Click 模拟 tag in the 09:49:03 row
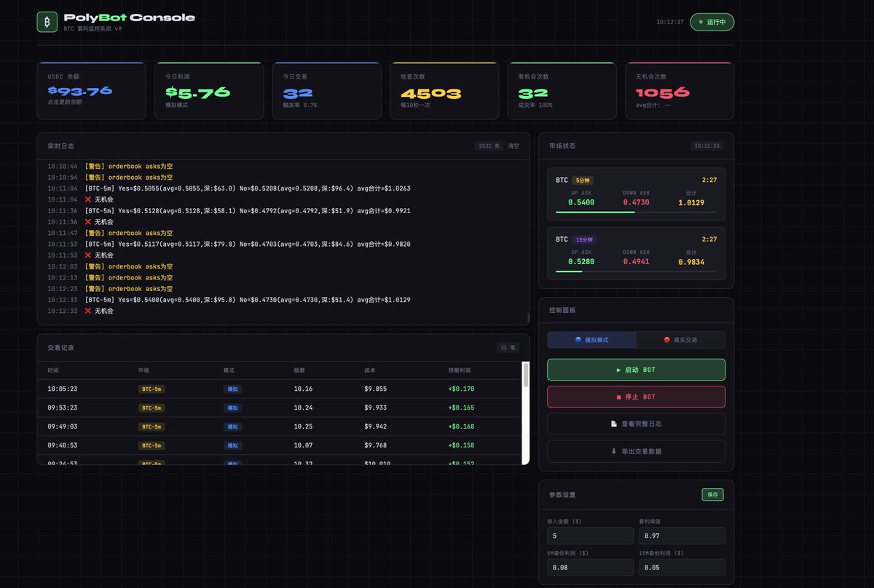 232,426
